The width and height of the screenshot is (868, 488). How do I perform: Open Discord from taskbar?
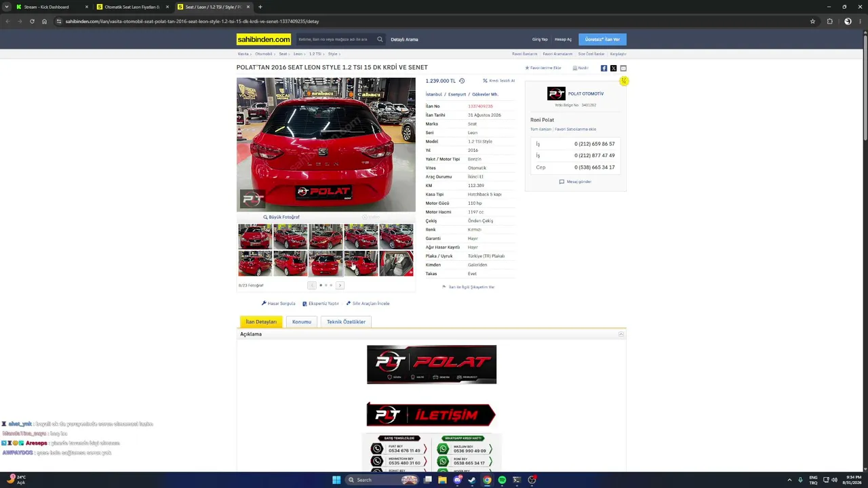(x=457, y=480)
